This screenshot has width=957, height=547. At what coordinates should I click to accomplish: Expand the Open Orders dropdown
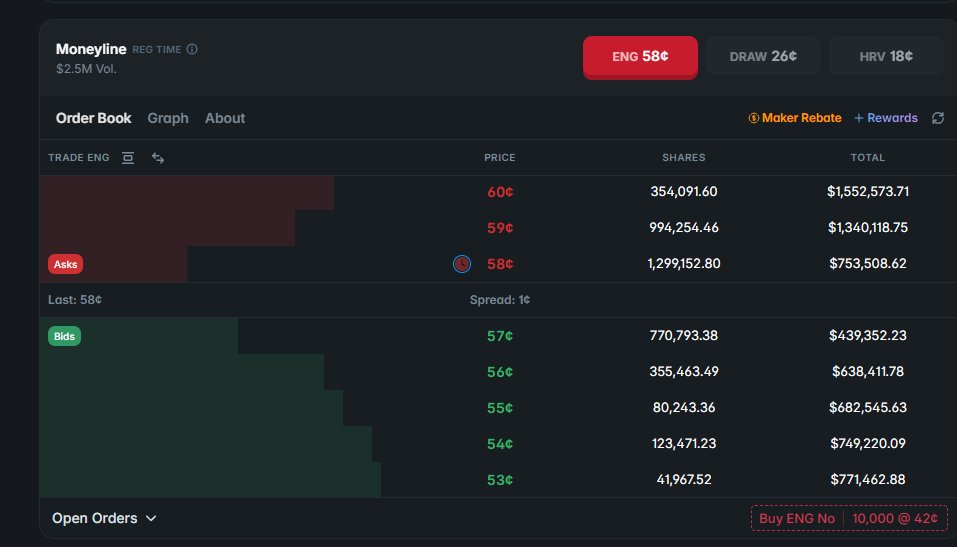(x=104, y=518)
